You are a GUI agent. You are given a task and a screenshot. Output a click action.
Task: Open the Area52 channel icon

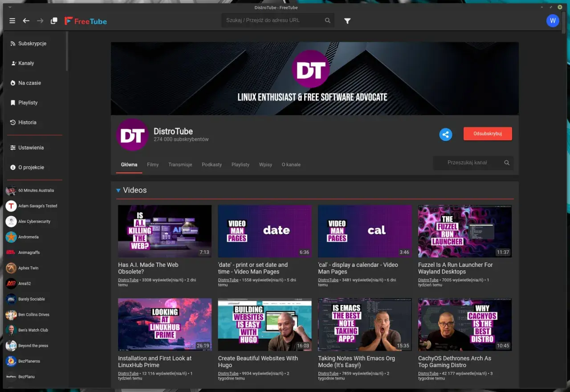(11, 284)
